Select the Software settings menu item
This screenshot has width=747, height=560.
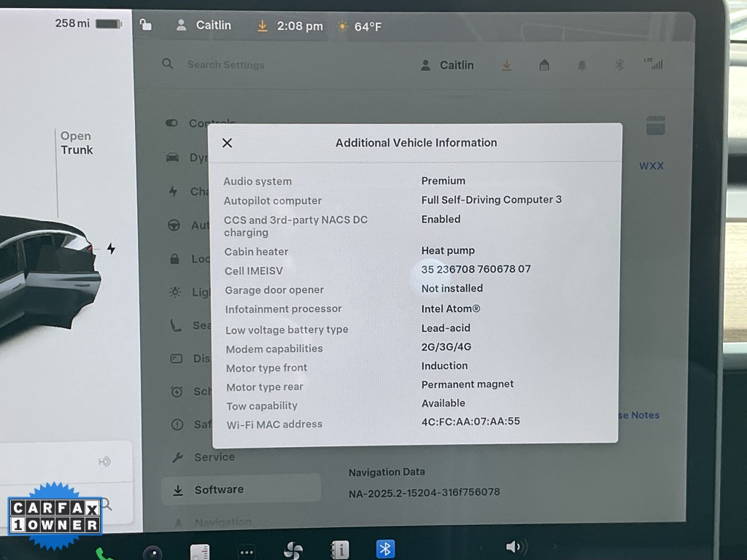pyautogui.click(x=218, y=490)
